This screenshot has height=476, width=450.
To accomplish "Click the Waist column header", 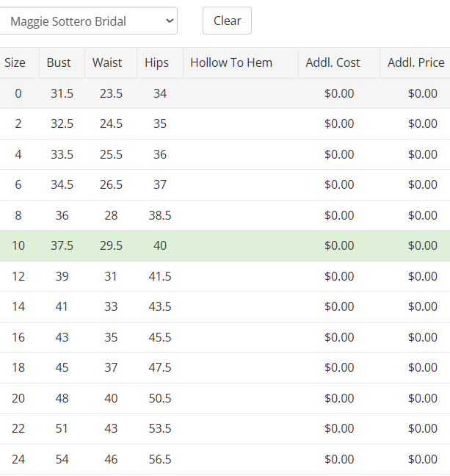I will [107, 63].
